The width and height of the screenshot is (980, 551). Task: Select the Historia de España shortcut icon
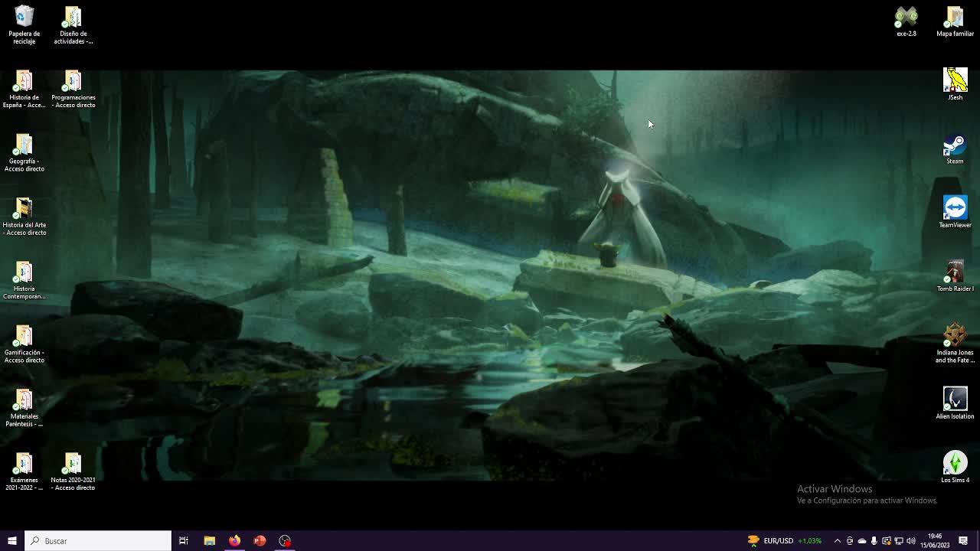pyautogui.click(x=24, y=90)
